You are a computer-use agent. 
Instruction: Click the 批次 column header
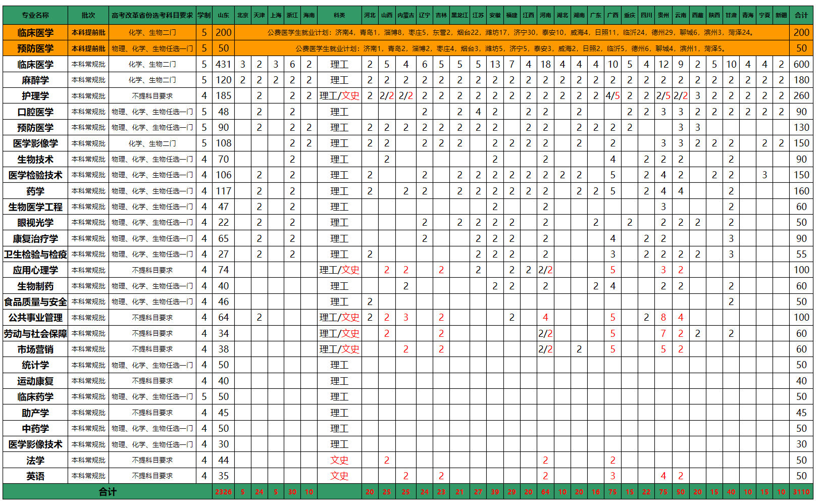[88, 15]
